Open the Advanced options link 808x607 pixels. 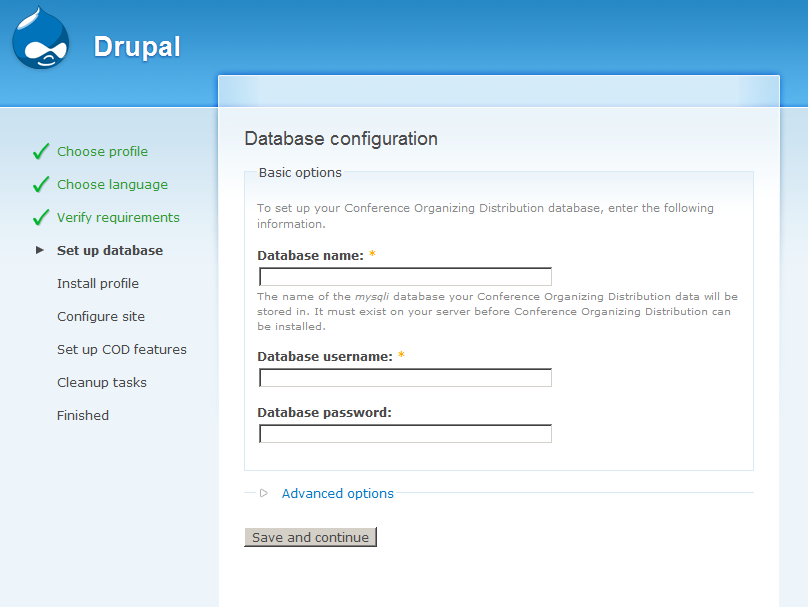338,494
